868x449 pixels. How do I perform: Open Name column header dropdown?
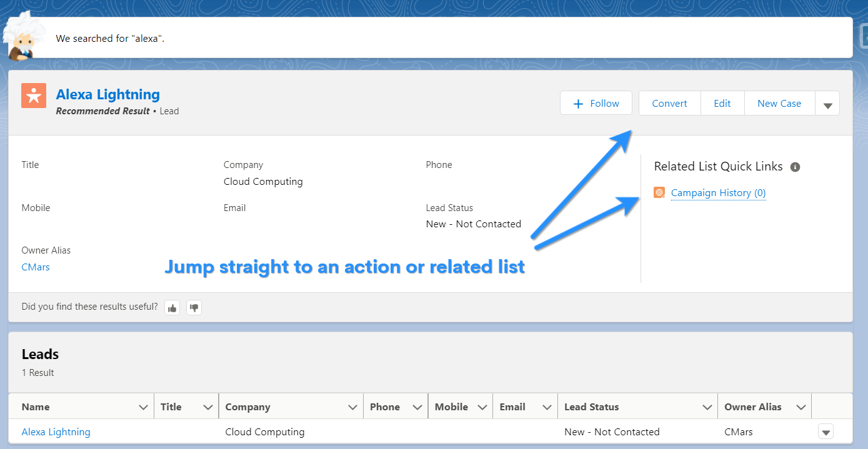tap(143, 407)
